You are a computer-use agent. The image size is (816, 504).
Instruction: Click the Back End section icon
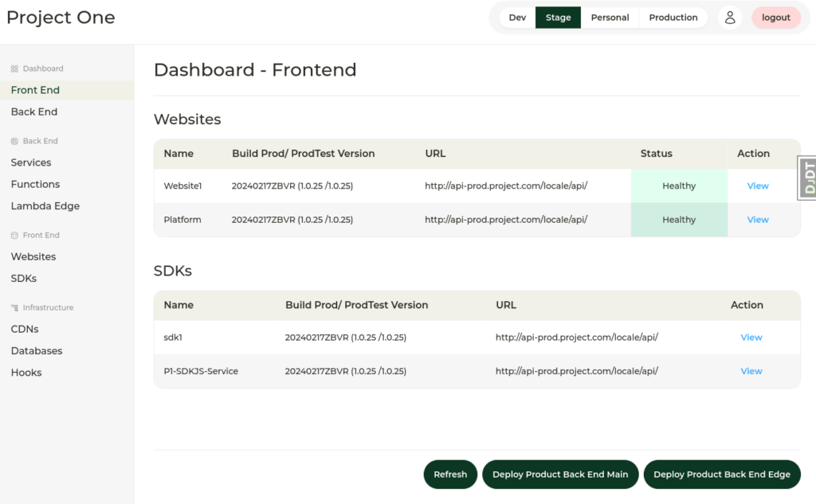[x=14, y=141]
